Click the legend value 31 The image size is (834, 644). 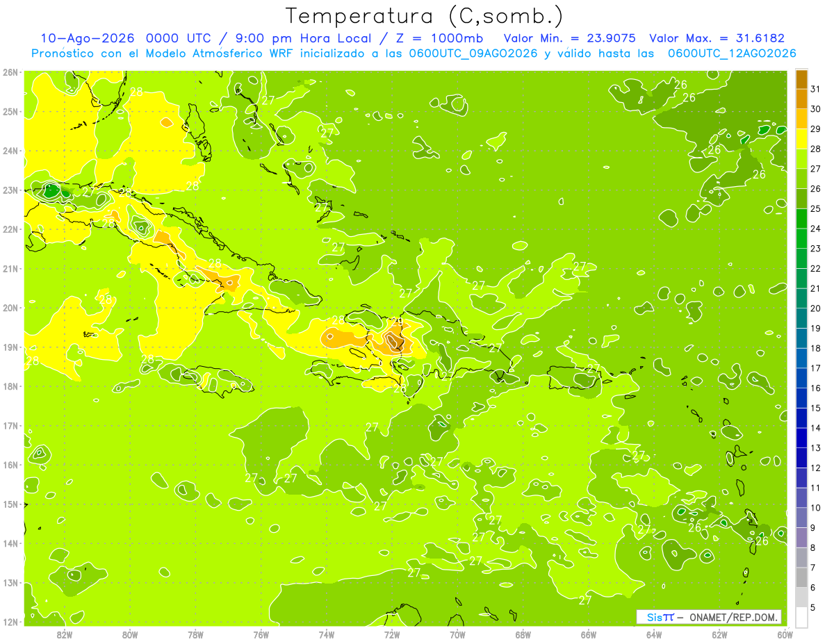point(816,89)
